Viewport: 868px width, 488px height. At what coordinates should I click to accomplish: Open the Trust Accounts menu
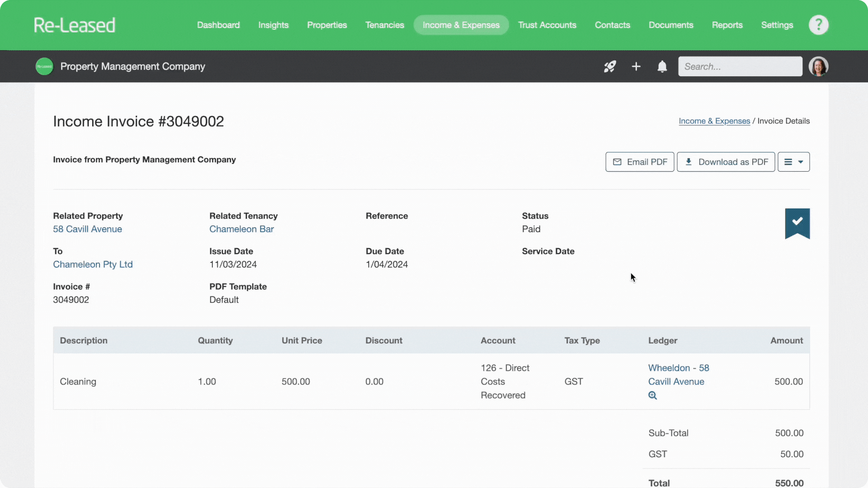(547, 25)
